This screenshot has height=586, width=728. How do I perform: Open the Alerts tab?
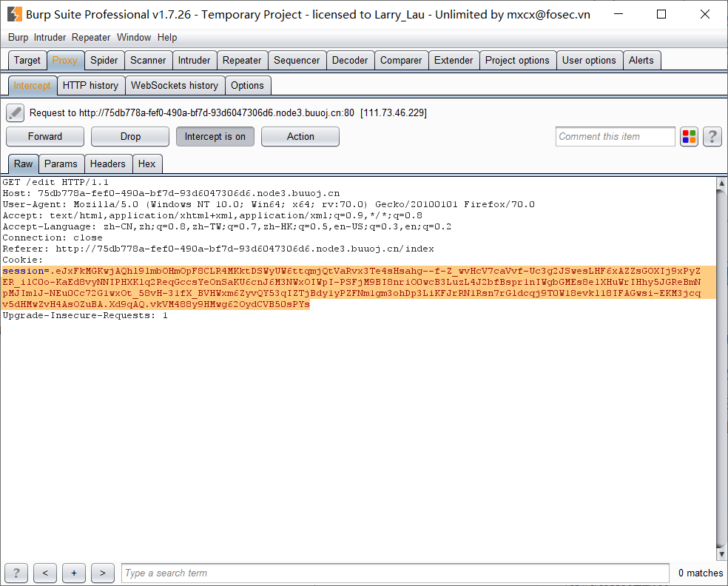click(x=641, y=61)
